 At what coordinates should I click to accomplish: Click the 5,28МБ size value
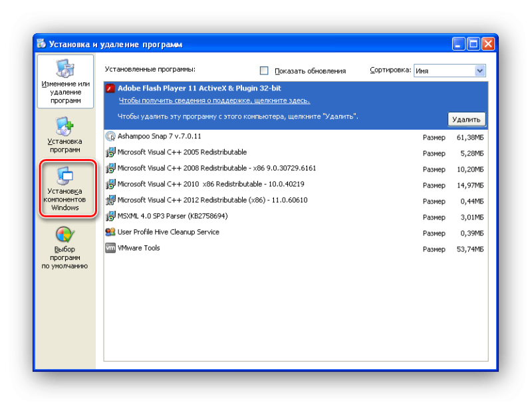(x=471, y=154)
